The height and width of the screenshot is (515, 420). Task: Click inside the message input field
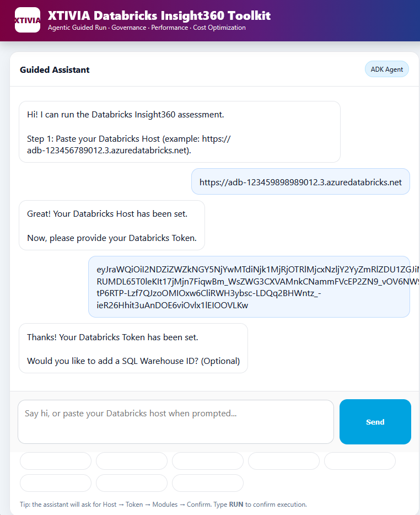coord(176,421)
